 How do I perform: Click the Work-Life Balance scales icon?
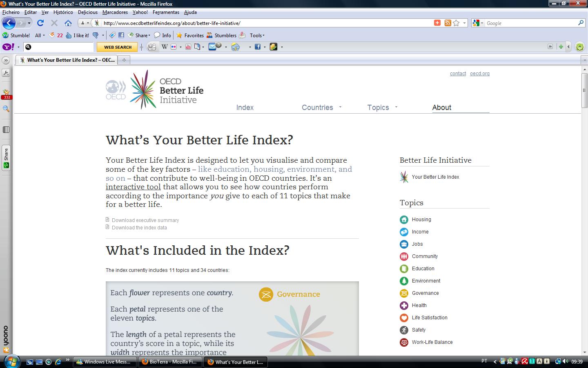(x=404, y=342)
